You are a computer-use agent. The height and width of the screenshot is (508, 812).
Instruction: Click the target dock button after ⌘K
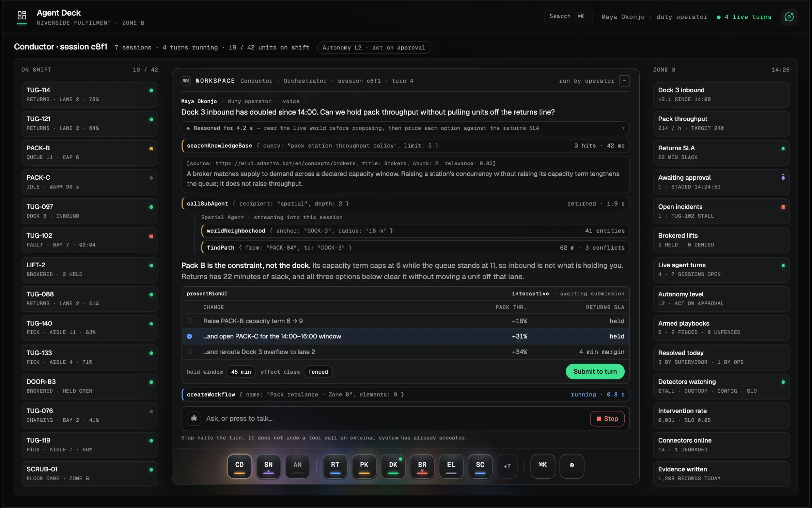571,466
